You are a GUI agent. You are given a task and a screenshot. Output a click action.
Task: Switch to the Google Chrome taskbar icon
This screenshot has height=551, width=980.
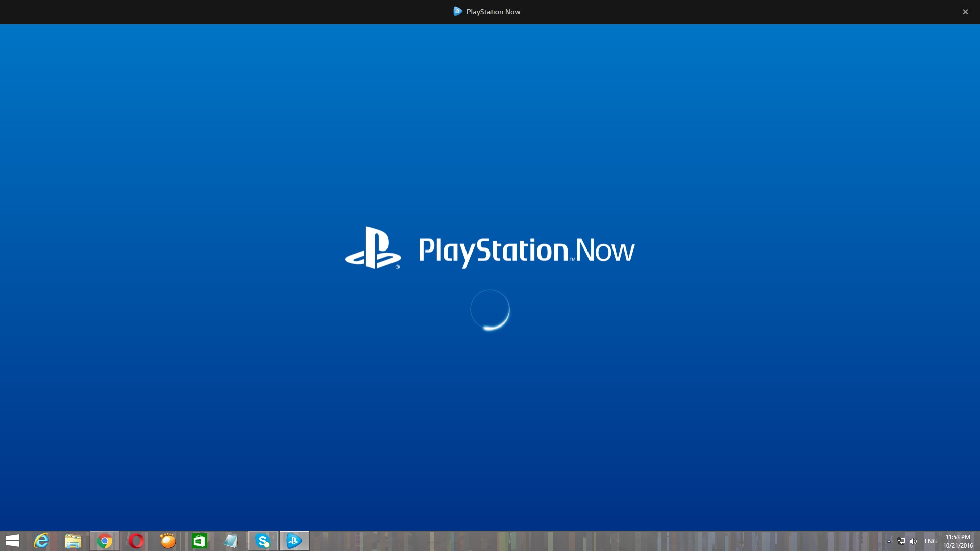(105, 541)
